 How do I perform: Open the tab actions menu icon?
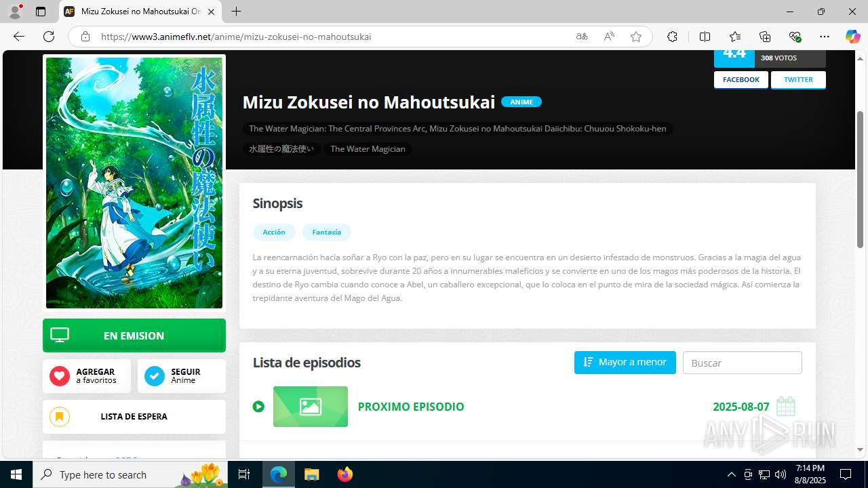tap(41, 12)
